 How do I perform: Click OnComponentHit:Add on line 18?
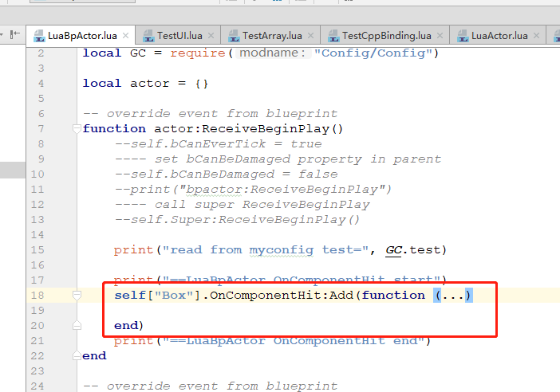[281, 296]
